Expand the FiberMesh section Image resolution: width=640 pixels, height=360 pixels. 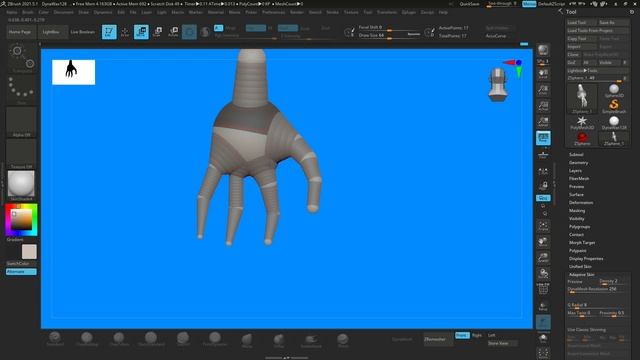(579, 179)
